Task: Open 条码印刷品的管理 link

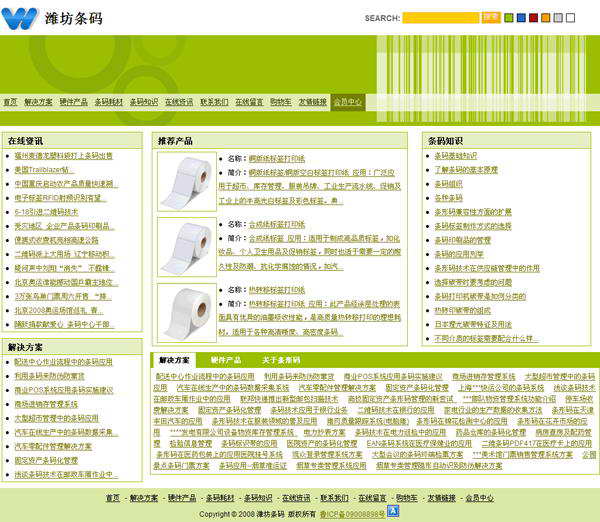Action: click(462, 240)
